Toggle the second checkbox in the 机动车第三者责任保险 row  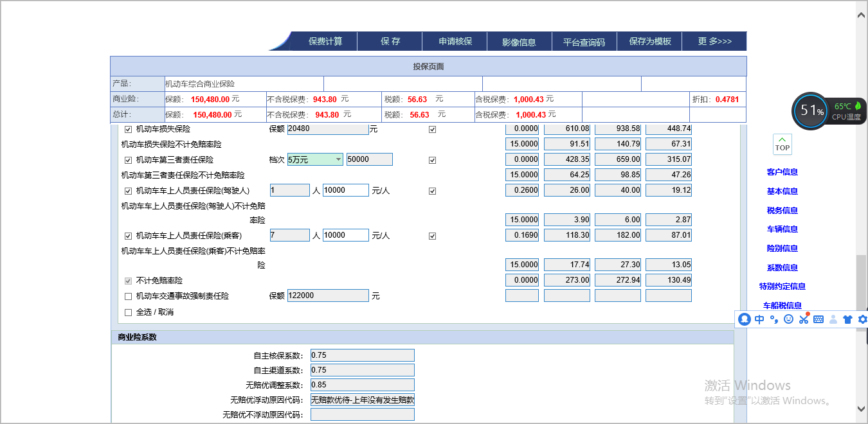pyautogui.click(x=432, y=160)
